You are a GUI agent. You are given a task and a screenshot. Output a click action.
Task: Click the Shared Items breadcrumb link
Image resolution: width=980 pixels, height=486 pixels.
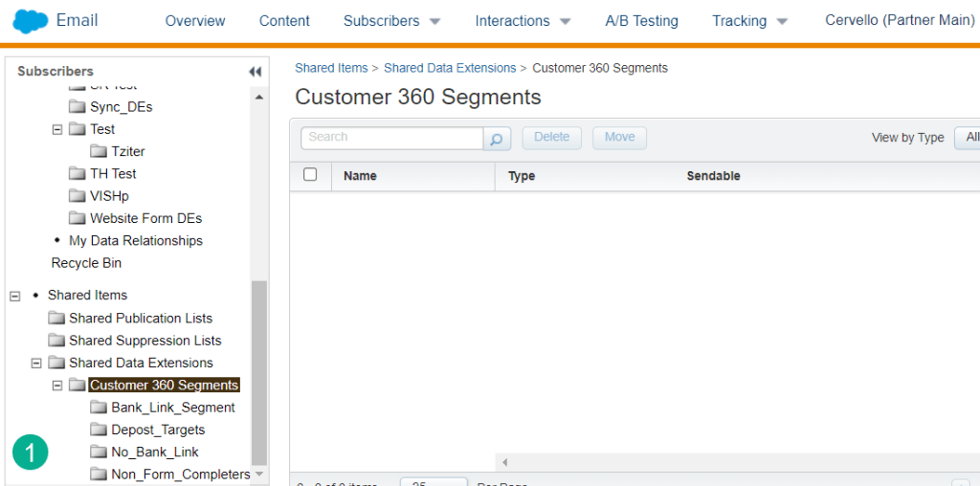click(331, 68)
